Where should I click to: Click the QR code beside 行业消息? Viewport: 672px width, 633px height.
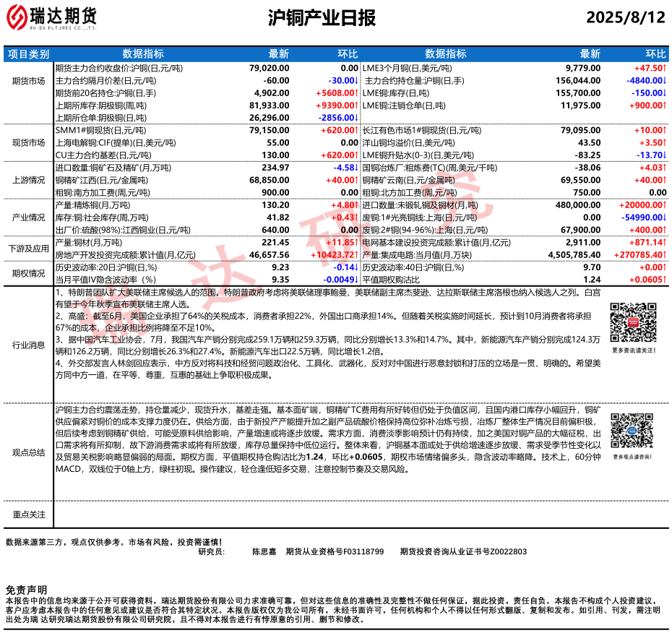pos(632,322)
